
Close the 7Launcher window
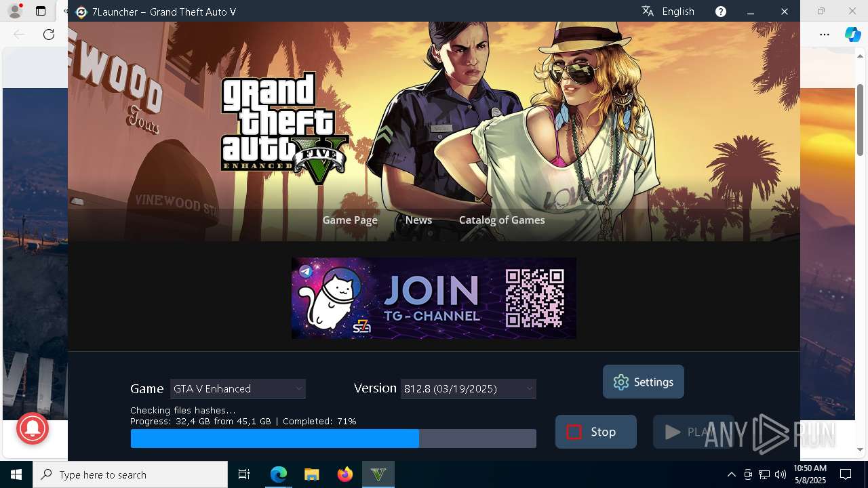(785, 12)
